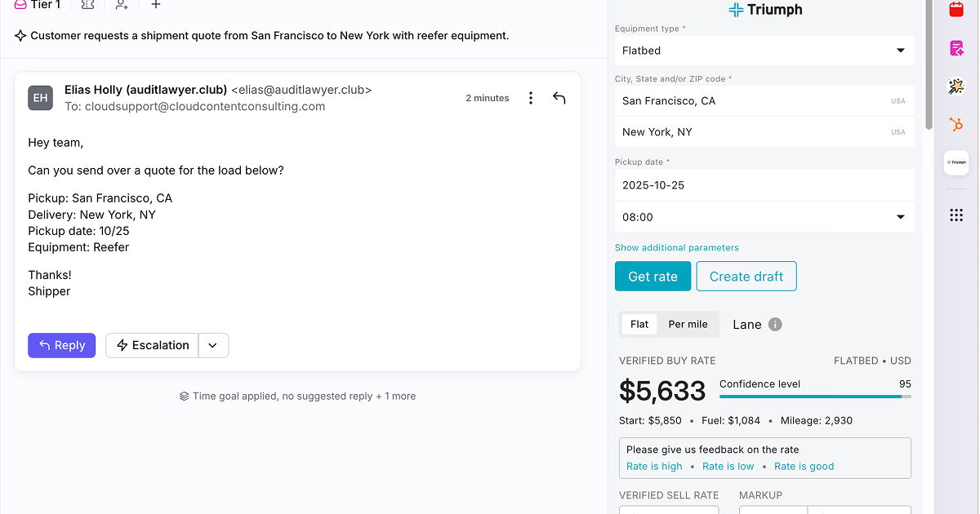This screenshot has height=514, width=980.
Task: Switch rate display to Per mile
Action: pyautogui.click(x=688, y=324)
